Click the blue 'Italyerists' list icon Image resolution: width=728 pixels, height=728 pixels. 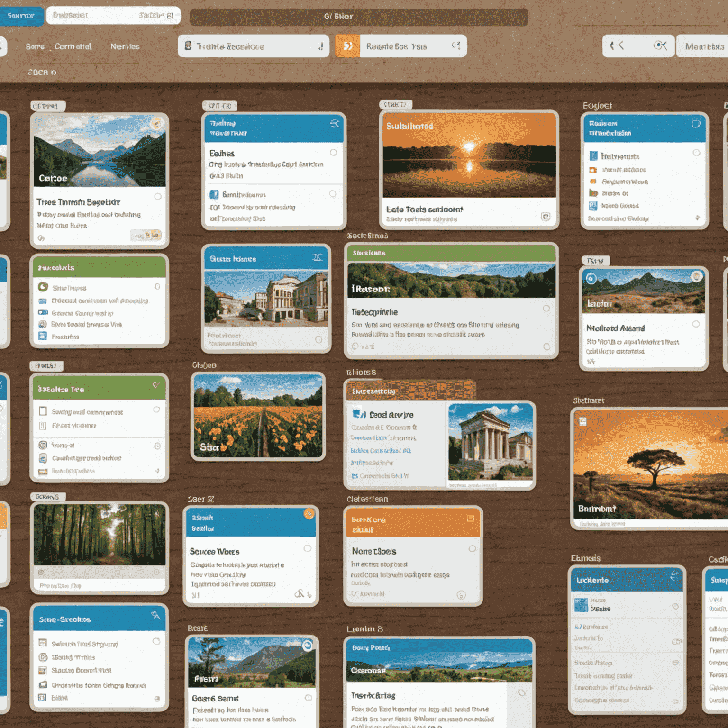[x=593, y=156]
